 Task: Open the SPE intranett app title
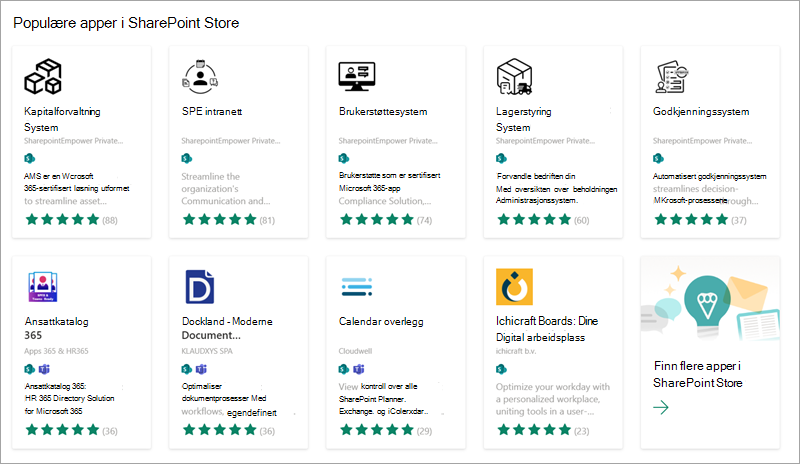(x=212, y=111)
